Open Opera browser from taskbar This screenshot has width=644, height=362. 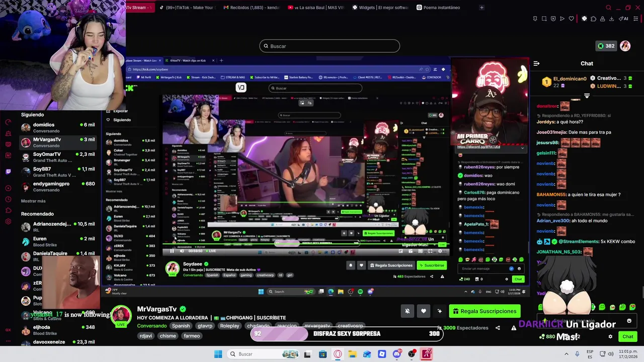click(338, 354)
